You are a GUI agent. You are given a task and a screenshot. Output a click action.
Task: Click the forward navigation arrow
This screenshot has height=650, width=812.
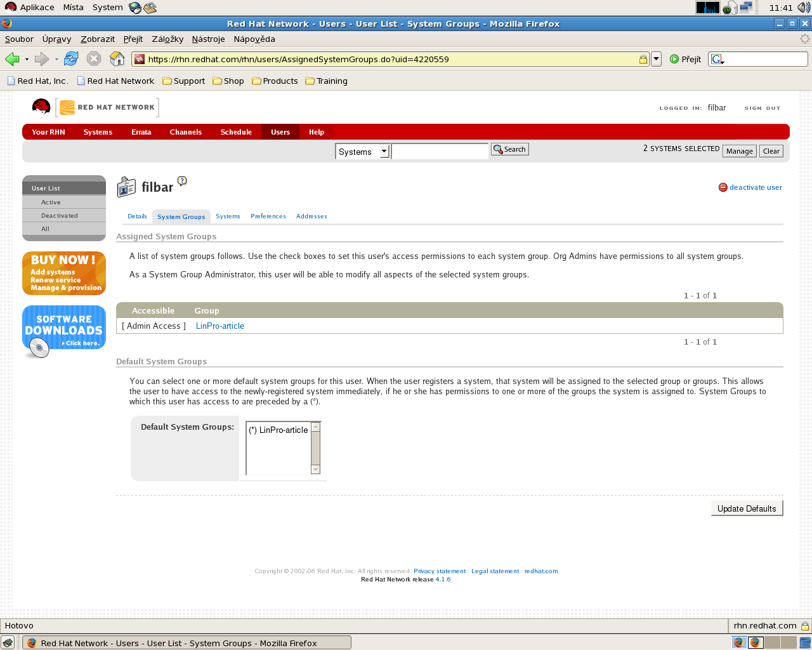click(42, 59)
